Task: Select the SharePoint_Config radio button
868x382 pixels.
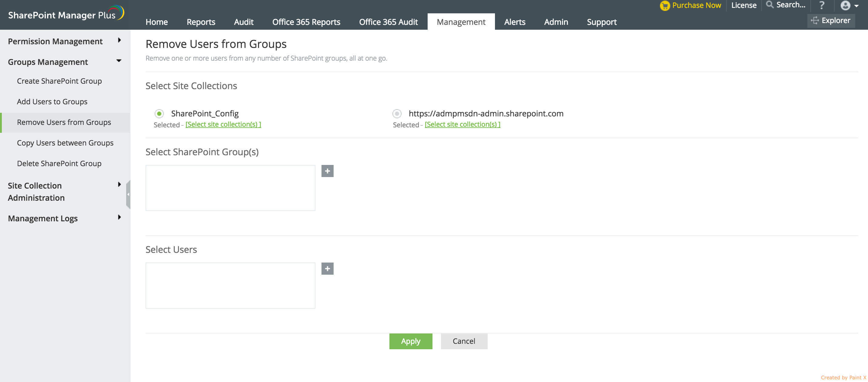Action: click(x=159, y=113)
